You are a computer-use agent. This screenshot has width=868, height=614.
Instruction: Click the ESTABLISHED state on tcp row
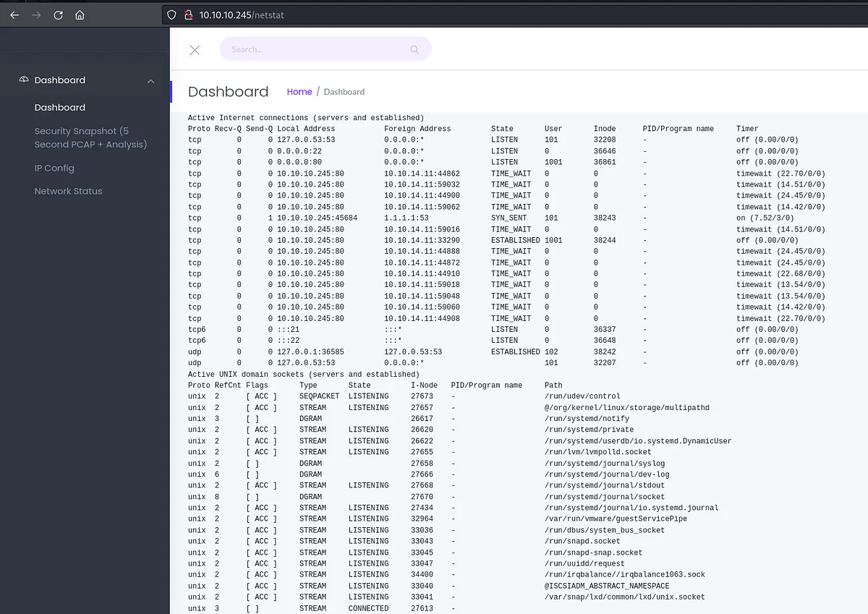point(516,240)
